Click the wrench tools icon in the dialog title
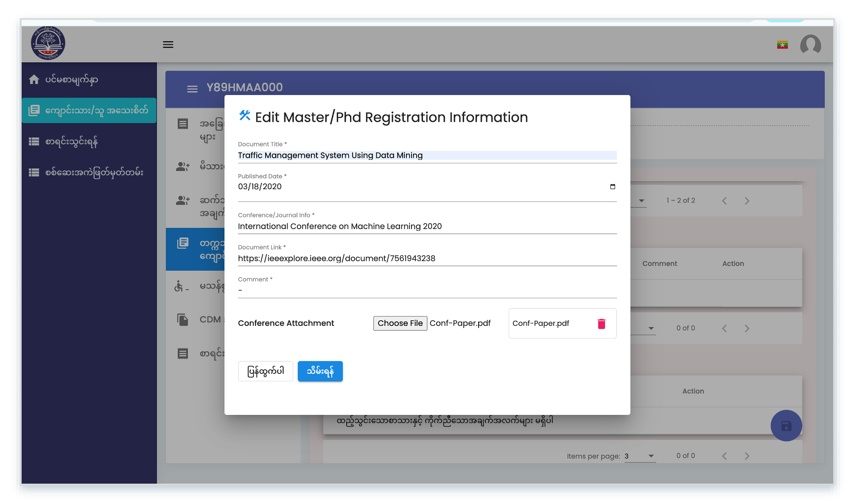 (x=245, y=115)
